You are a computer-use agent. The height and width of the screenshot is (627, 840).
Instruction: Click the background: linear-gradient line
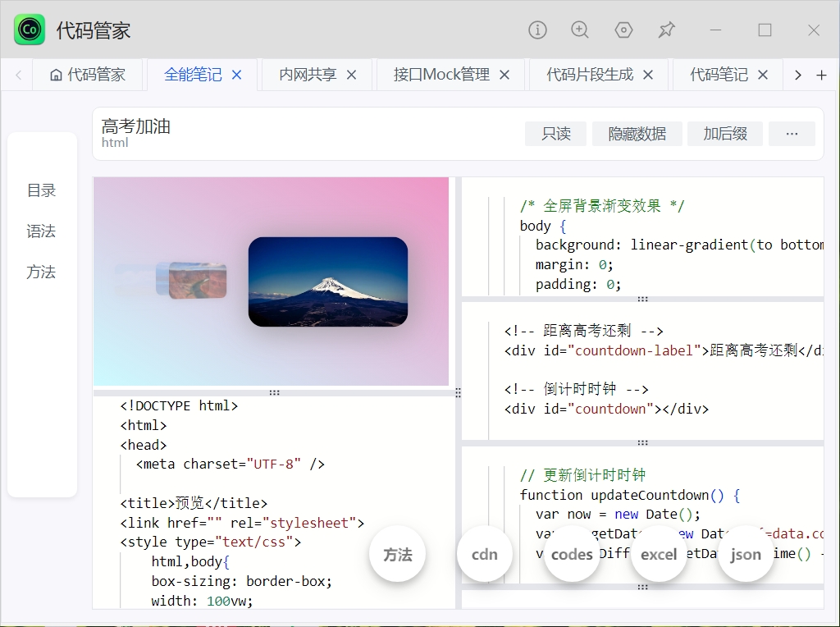coord(679,245)
